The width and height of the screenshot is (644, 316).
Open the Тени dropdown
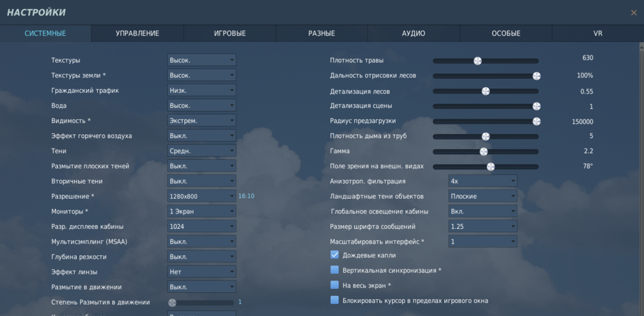[202, 151]
